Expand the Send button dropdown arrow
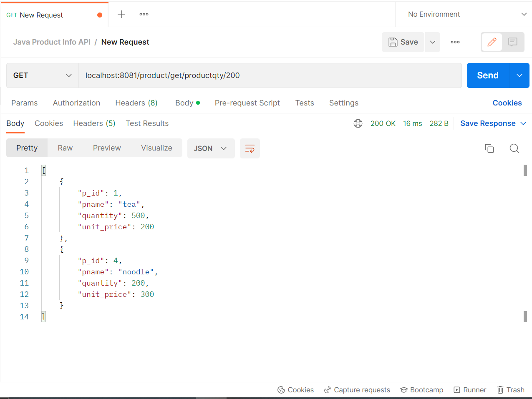532x399 pixels. click(519, 75)
